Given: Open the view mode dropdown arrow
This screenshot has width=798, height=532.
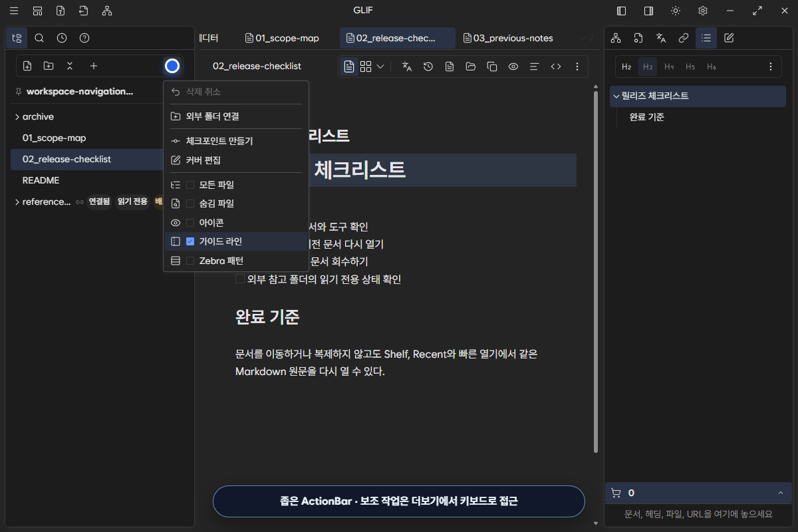Looking at the screenshot, I should (x=380, y=66).
